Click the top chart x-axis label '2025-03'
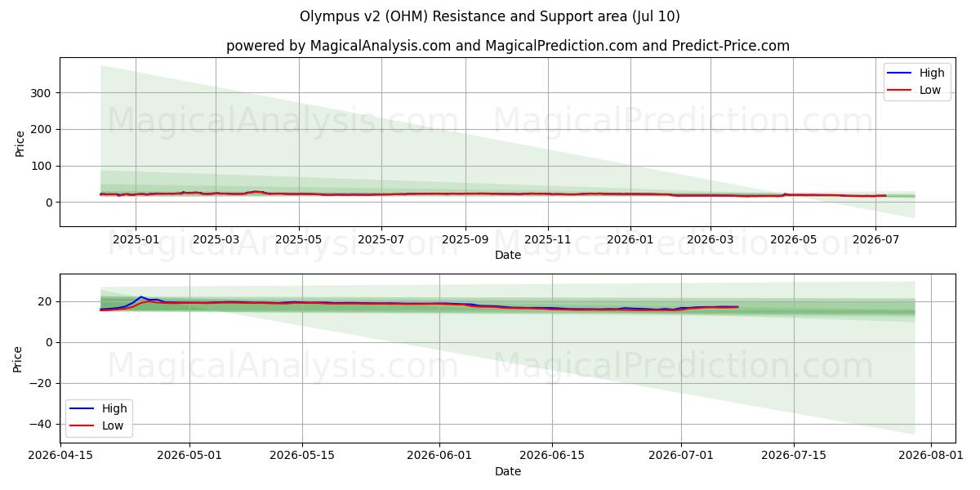980x490 pixels. pos(216,240)
